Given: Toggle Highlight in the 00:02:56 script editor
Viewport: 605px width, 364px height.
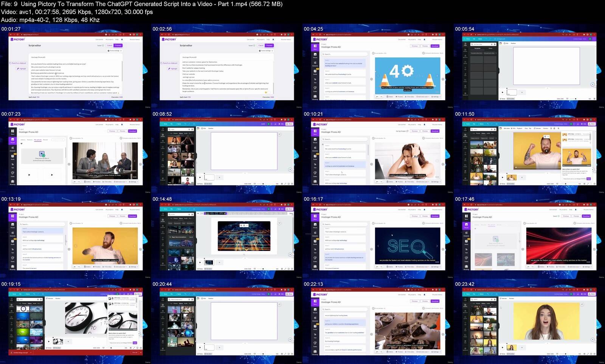Looking at the screenshot, I should [173, 69].
